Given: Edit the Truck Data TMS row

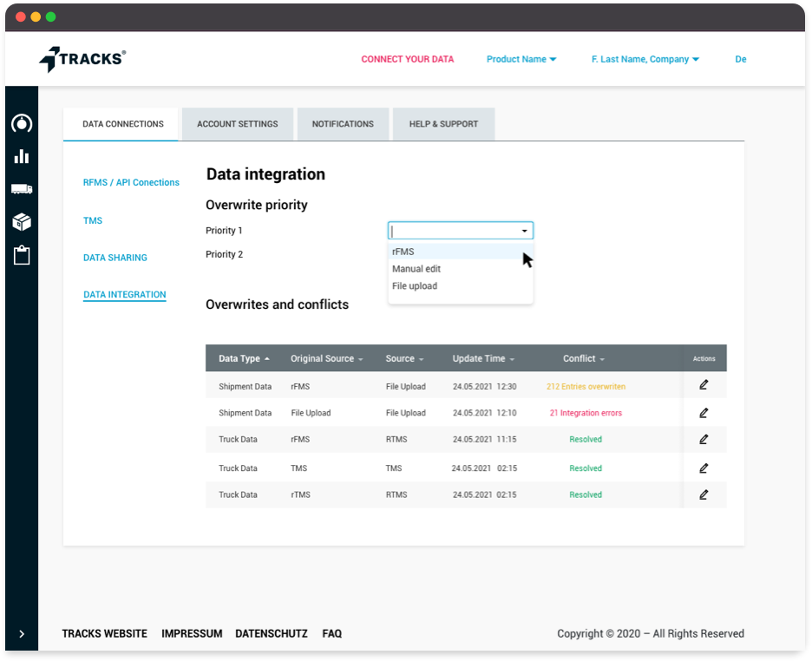Looking at the screenshot, I should (x=704, y=468).
